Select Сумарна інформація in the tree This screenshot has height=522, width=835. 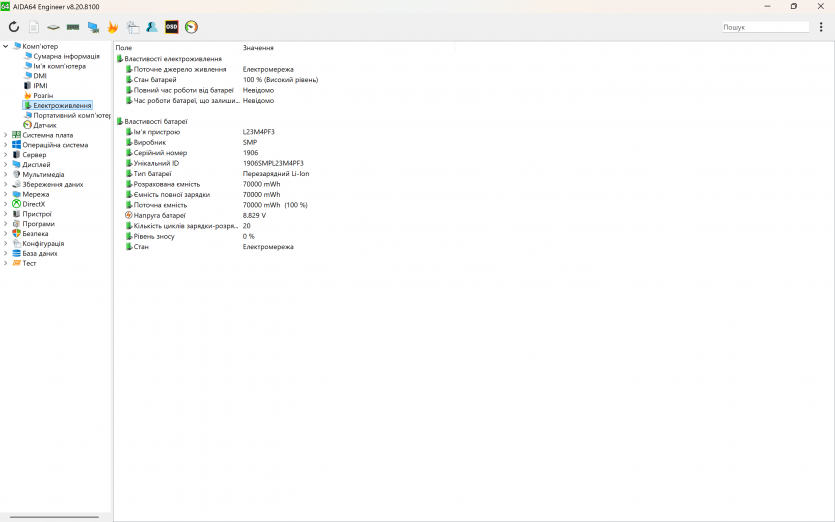[65, 56]
